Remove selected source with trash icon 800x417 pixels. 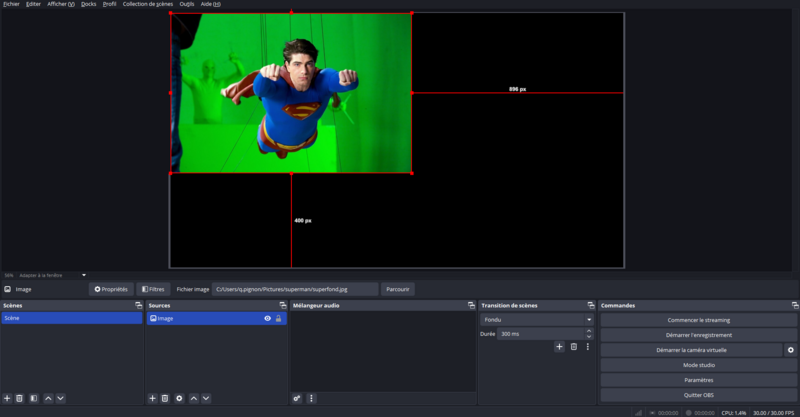(x=165, y=398)
